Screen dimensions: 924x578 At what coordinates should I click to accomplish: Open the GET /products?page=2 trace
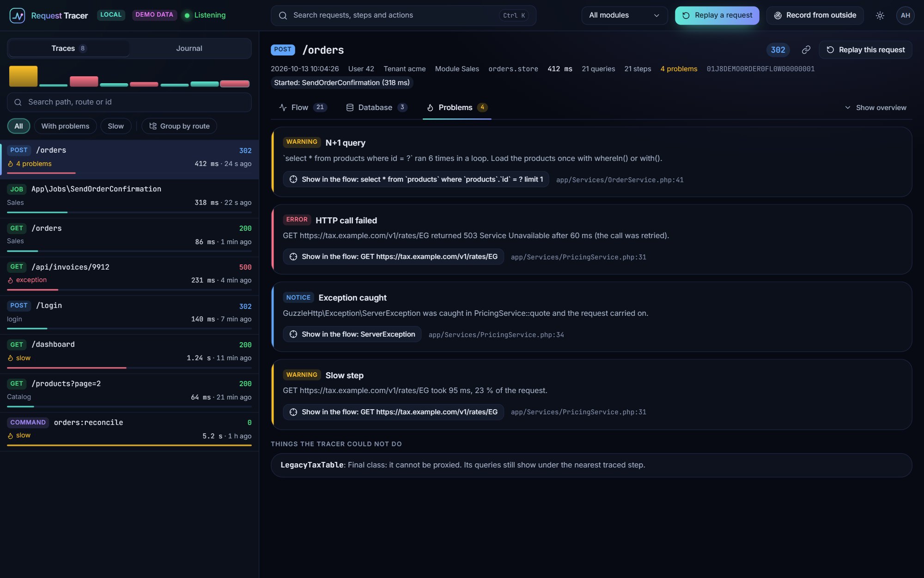129,393
